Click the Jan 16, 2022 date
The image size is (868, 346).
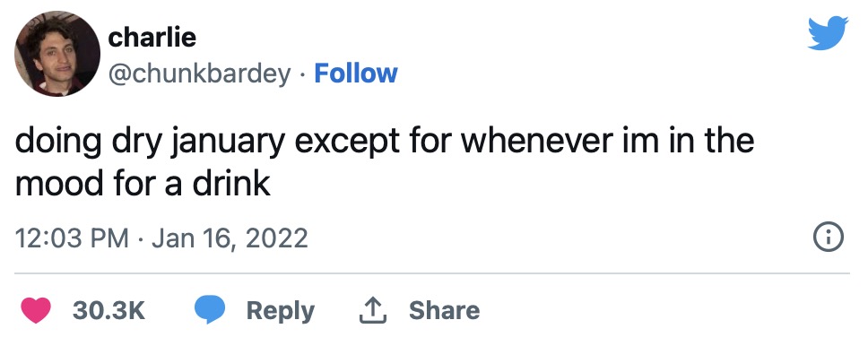tap(230, 239)
